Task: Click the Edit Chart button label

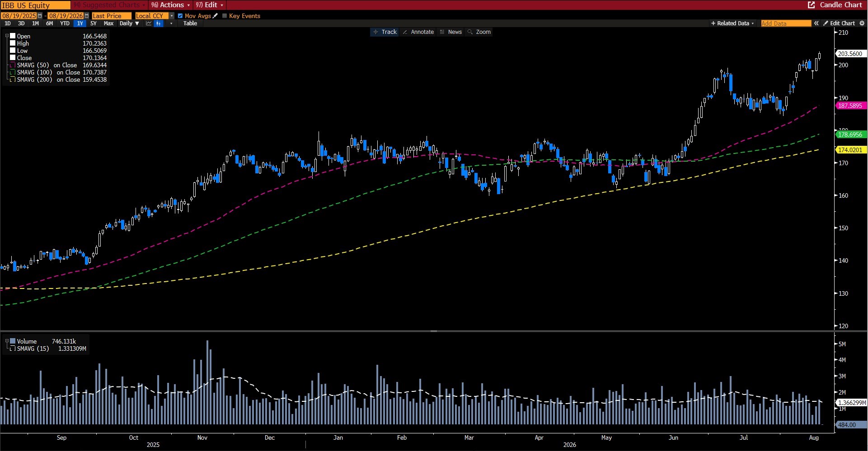Action: point(843,23)
